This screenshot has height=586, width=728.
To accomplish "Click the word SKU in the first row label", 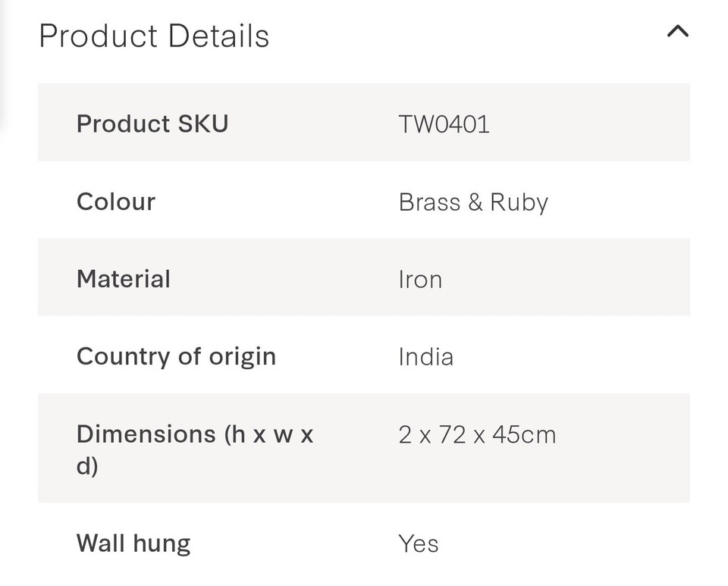I will coord(203,124).
